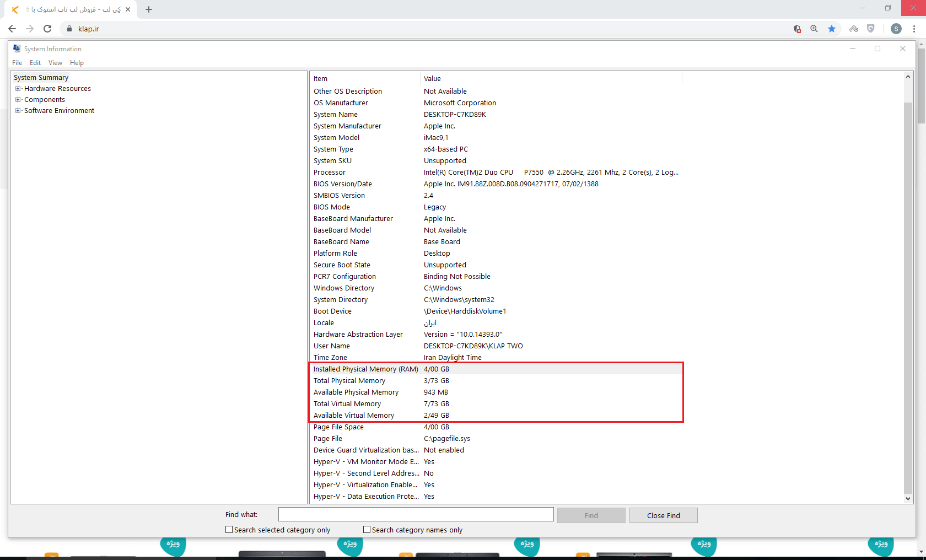Viewport: 926px width, 560px height.
Task: Expand the Components node
Action: coord(18,99)
